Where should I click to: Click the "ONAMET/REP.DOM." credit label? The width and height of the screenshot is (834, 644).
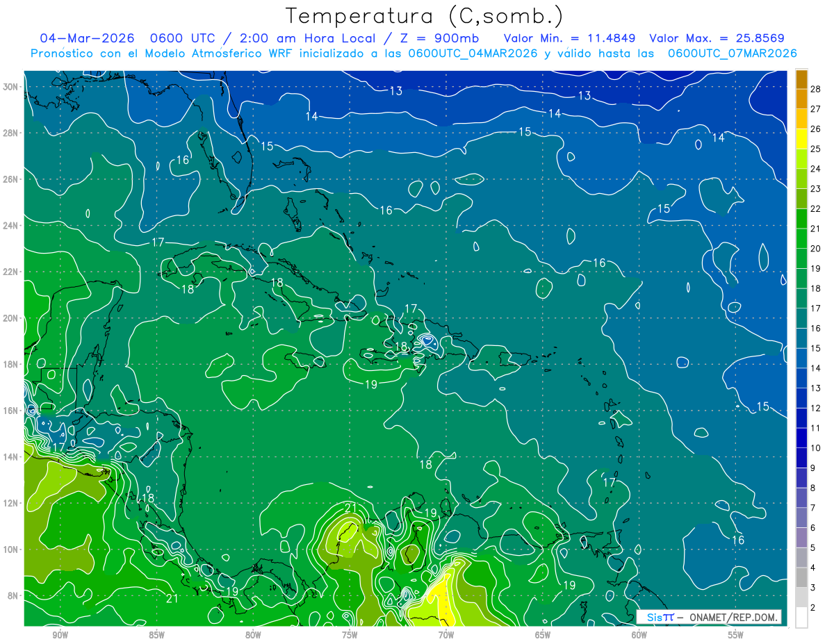click(x=734, y=617)
